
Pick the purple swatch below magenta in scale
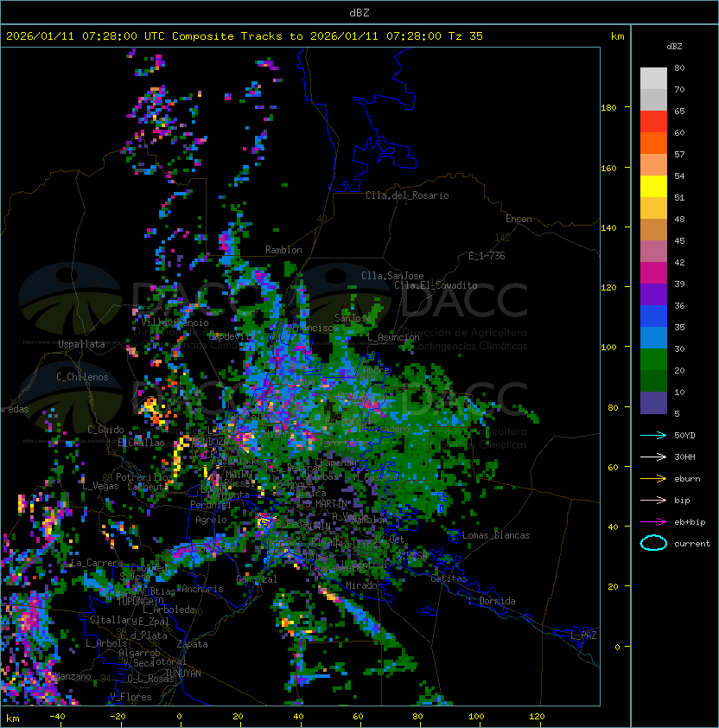(653, 294)
